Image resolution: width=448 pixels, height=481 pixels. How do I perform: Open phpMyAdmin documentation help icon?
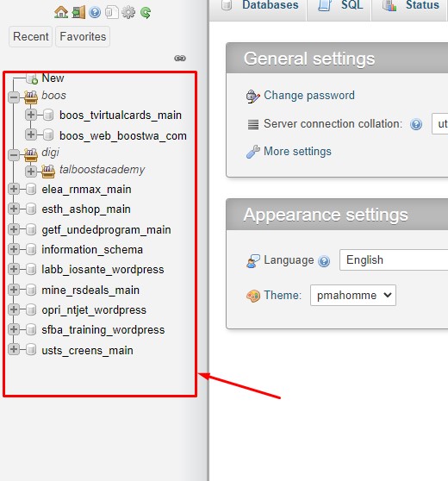point(95,13)
